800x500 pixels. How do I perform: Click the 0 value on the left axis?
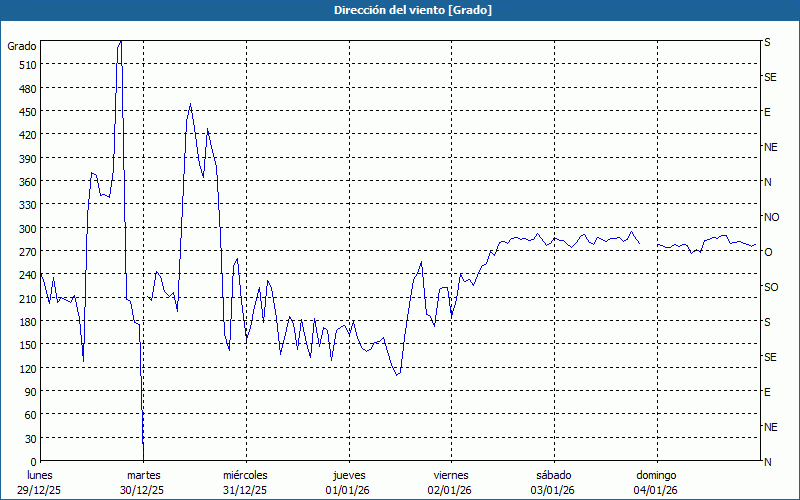(x=32, y=462)
